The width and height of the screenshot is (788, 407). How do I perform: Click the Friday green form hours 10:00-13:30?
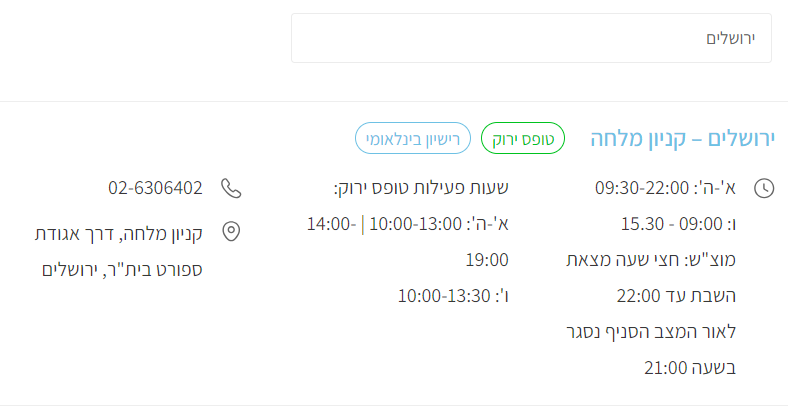[452, 296]
